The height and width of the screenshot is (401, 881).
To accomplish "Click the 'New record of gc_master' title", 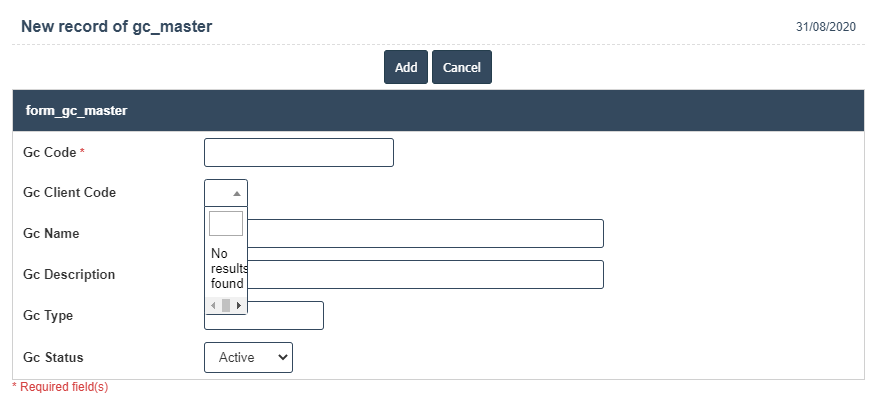I will point(116,26).
